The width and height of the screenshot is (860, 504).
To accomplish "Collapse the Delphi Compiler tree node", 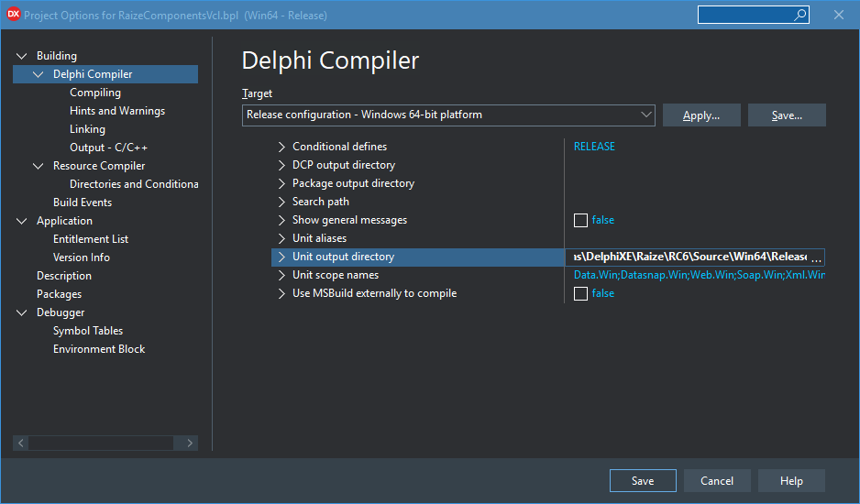I will point(38,74).
